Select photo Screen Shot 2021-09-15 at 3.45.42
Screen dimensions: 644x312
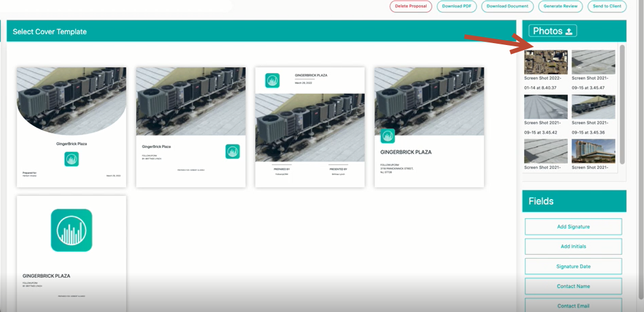pos(546,107)
